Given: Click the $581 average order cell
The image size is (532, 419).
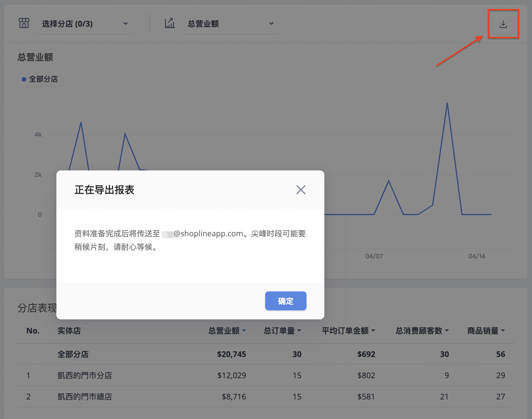Looking at the screenshot, I should coord(366,397).
